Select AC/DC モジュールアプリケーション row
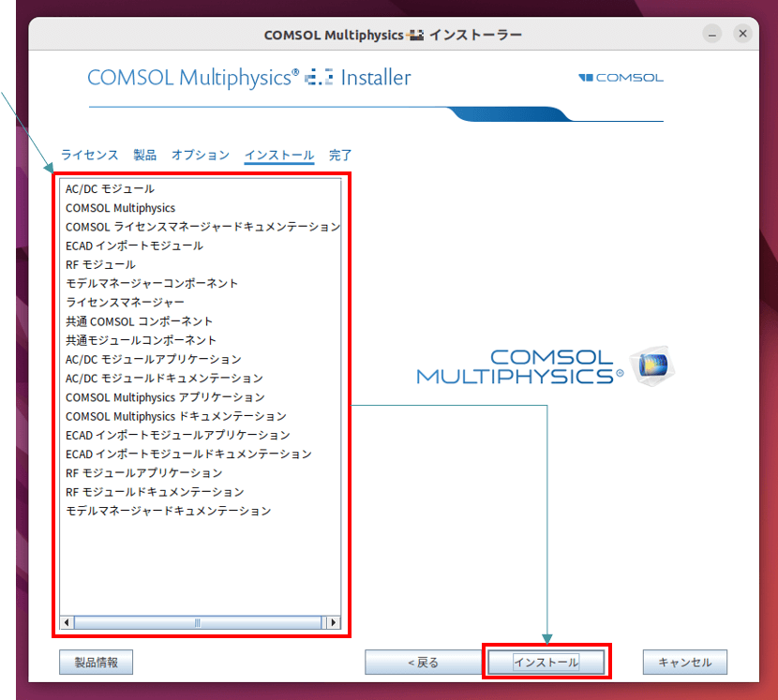 201,359
